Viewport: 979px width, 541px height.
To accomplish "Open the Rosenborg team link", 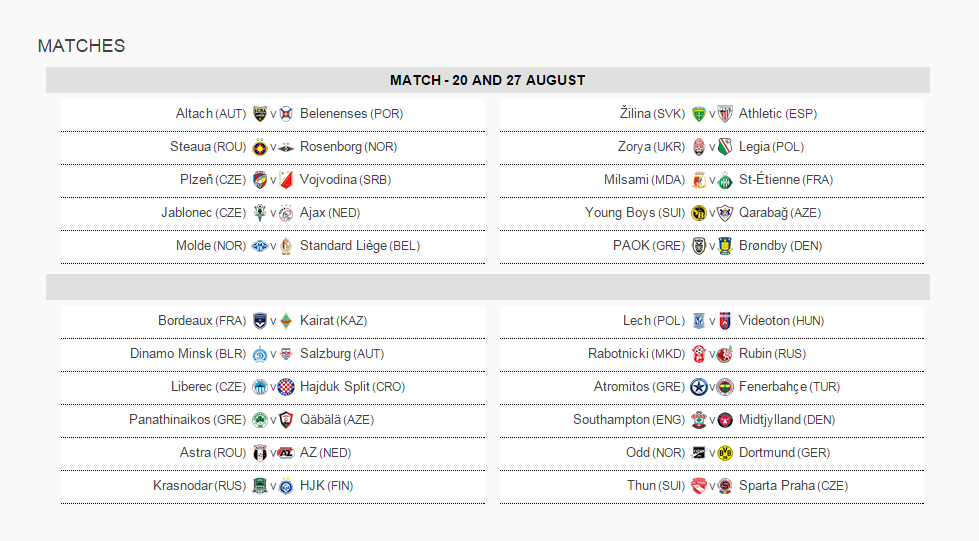I will point(330,147).
